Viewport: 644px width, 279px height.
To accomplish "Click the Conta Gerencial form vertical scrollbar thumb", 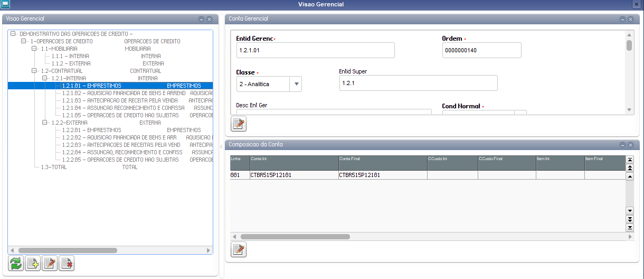I will point(629,45).
